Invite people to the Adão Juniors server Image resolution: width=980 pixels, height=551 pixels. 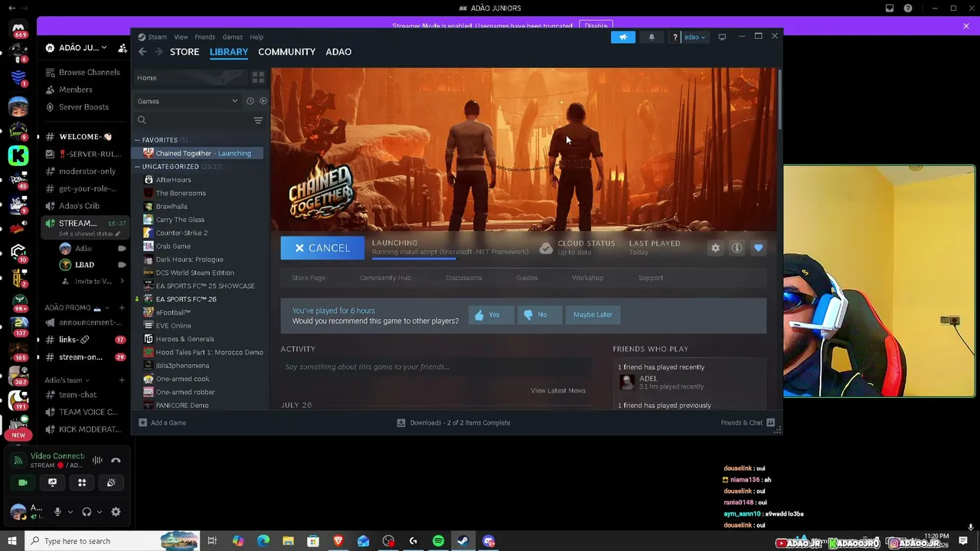point(122,47)
